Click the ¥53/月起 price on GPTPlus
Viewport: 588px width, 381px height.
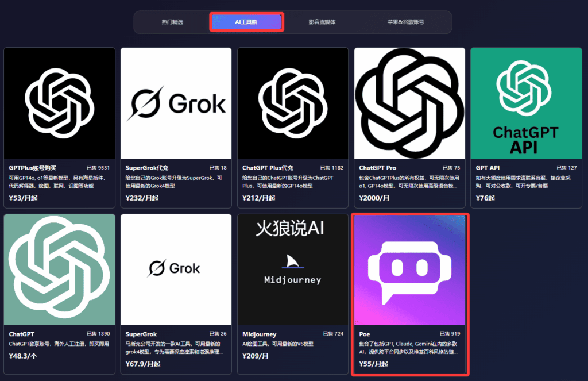(25, 198)
